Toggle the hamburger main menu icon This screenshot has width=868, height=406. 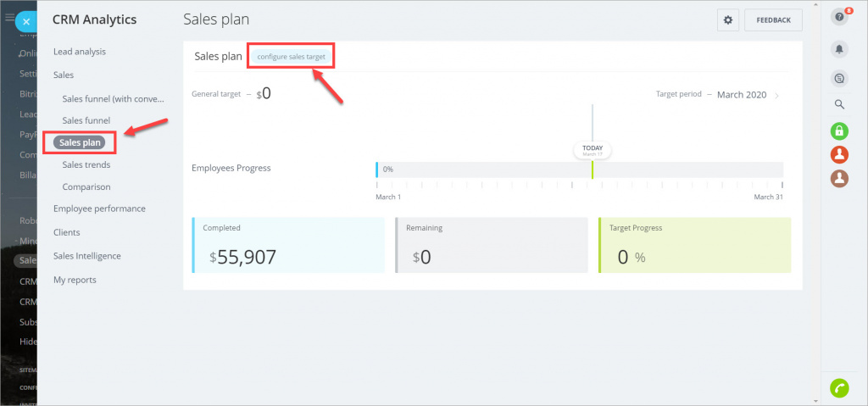coord(9,17)
